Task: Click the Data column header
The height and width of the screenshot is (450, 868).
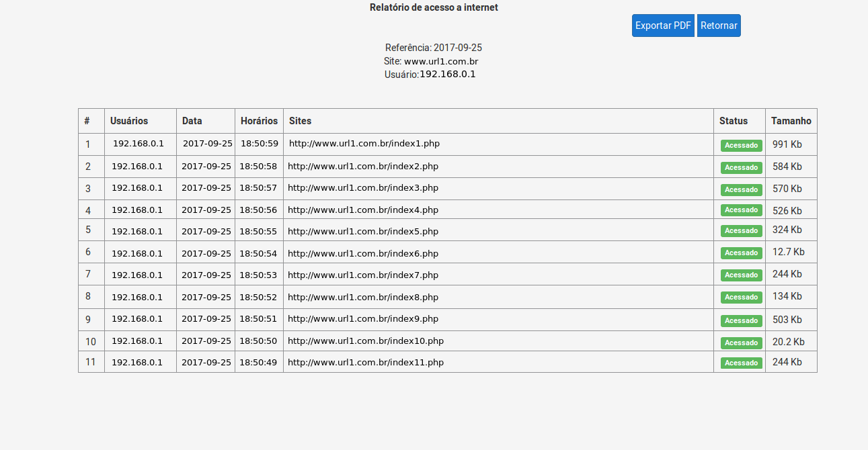Action: [x=192, y=121]
